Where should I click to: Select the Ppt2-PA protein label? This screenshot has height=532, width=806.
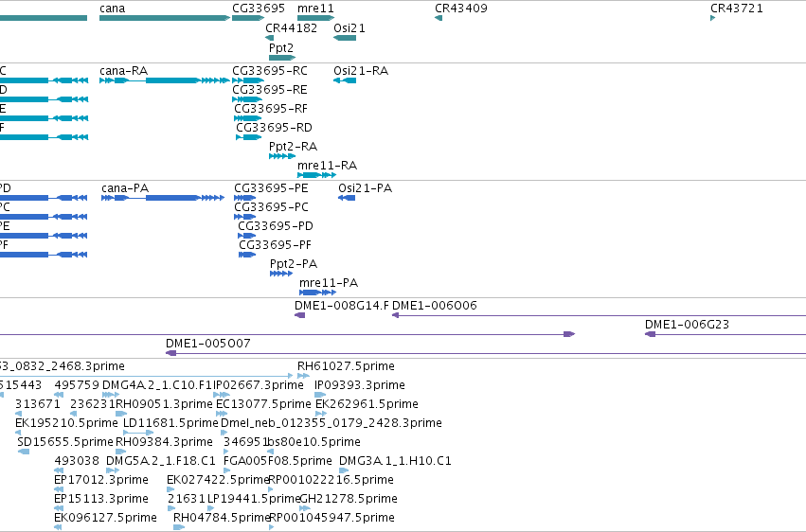click(294, 264)
